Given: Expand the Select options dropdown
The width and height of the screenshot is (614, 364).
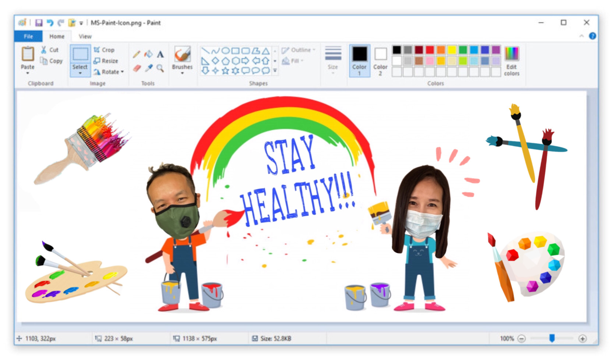Looking at the screenshot, I should click(80, 73).
